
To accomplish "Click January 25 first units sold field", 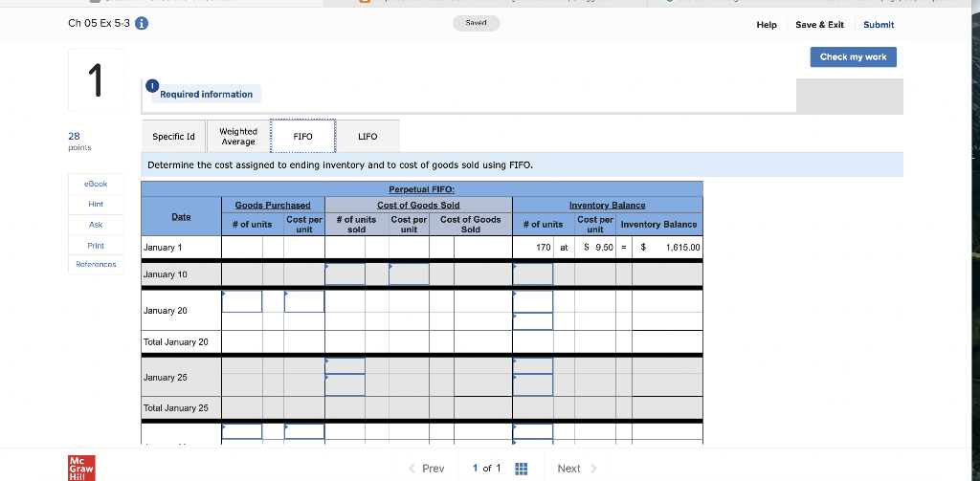I will (345, 365).
